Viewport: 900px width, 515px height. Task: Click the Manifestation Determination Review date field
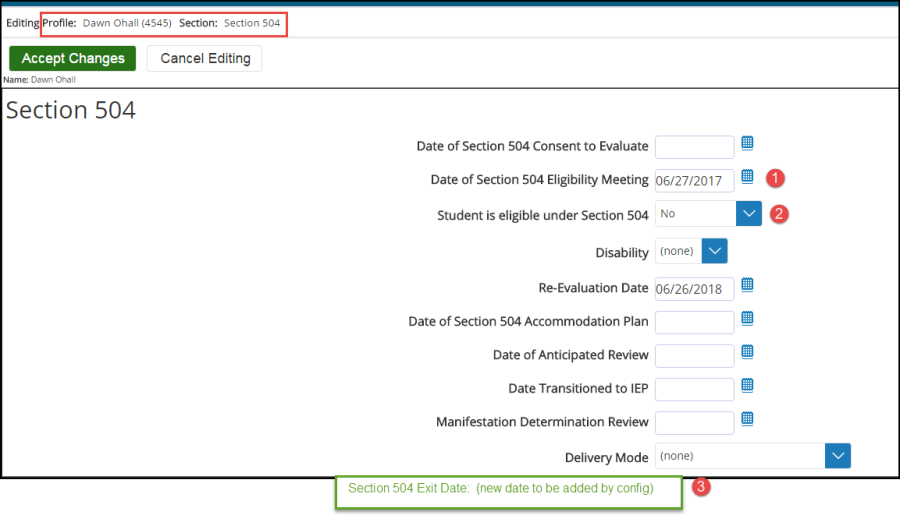pos(694,423)
